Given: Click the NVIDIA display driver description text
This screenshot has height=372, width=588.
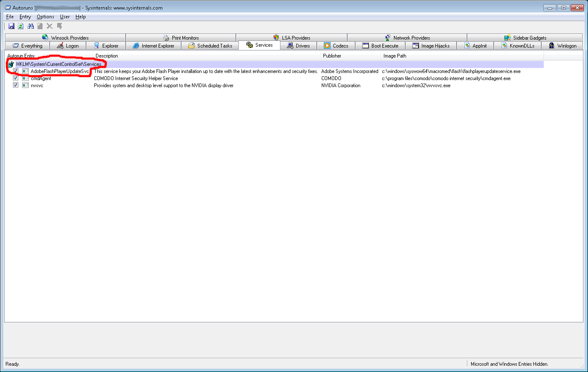Looking at the screenshot, I should (164, 85).
